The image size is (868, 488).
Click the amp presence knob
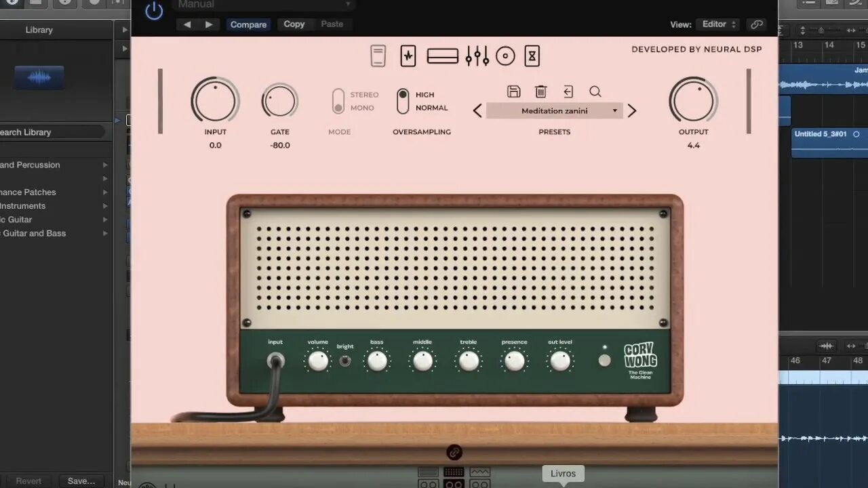[515, 361]
